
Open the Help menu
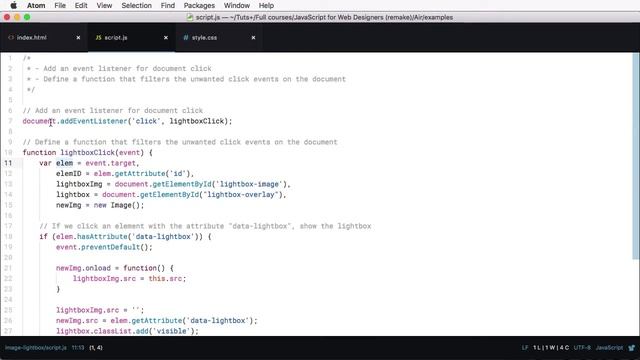[x=266, y=5]
